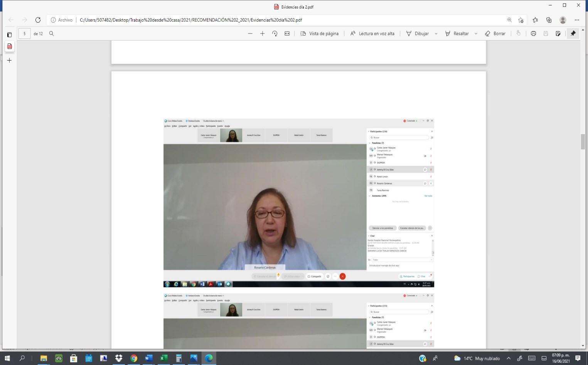Open the vertical tabs actions icon

click(x=9, y=35)
